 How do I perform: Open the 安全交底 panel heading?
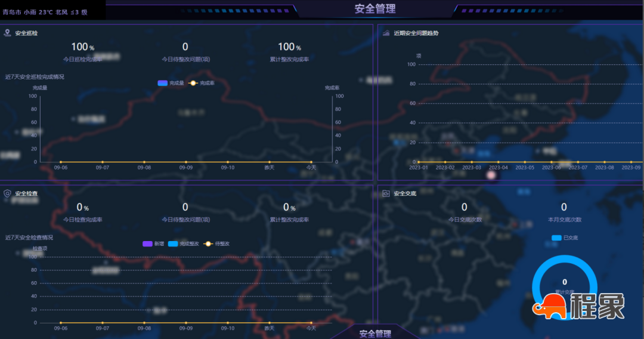click(x=405, y=193)
